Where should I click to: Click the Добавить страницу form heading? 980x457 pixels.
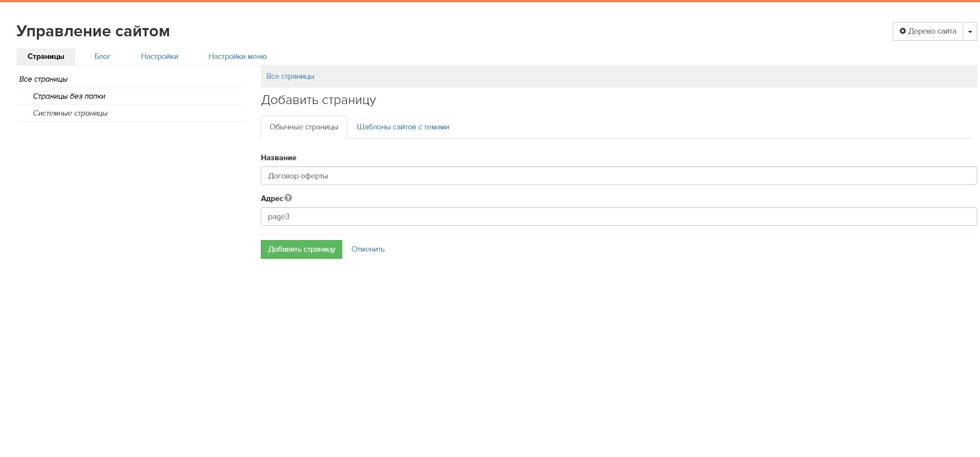click(x=318, y=100)
